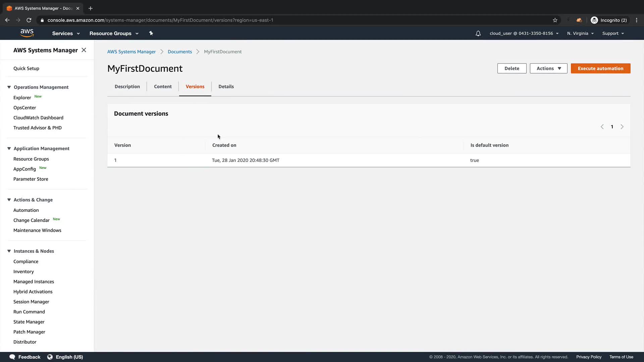Switch to the Content tab
The width and height of the screenshot is (644, 362).
[x=163, y=86]
